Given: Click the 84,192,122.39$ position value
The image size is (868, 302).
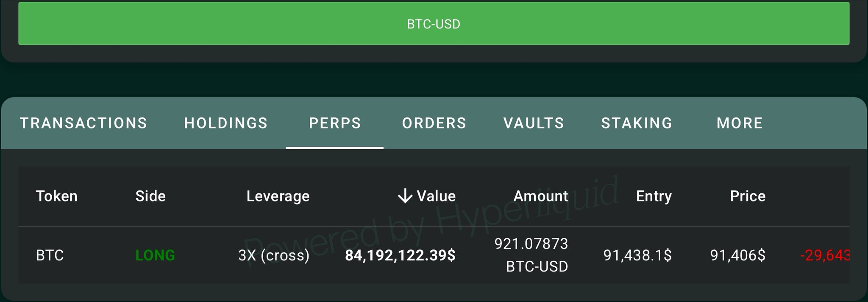Looking at the screenshot, I should [400, 255].
